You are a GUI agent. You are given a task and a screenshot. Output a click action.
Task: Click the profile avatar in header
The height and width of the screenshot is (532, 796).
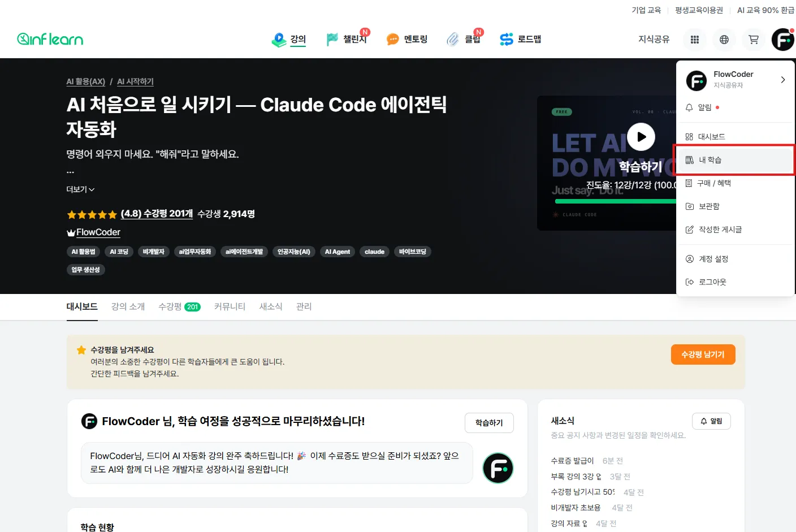click(x=783, y=40)
